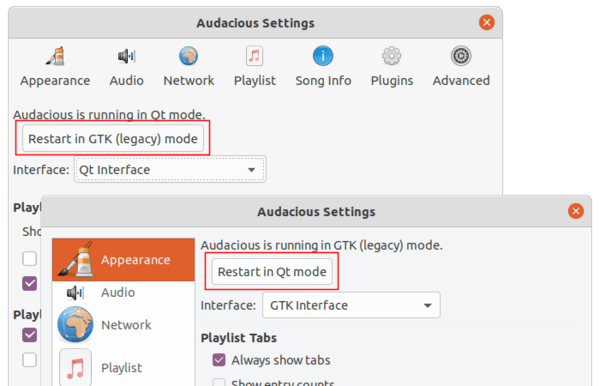Open the Qt Interface dropdown

tap(170, 169)
